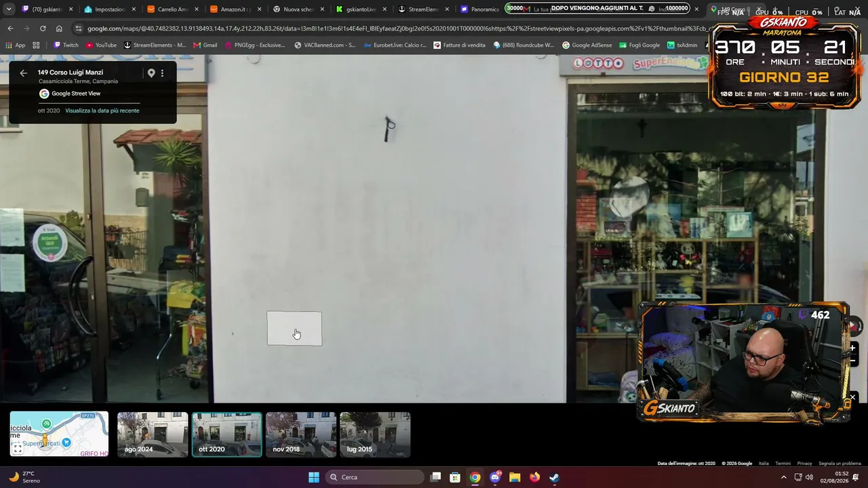Open the PNGEgg bookmark
Screen dimensions: 868x488
[255, 45]
